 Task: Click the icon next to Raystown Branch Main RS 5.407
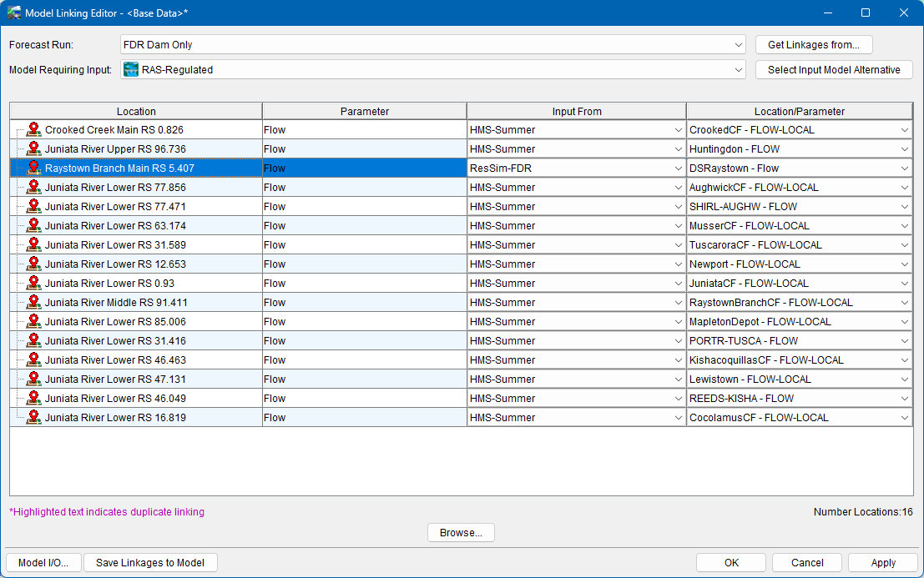(x=33, y=168)
